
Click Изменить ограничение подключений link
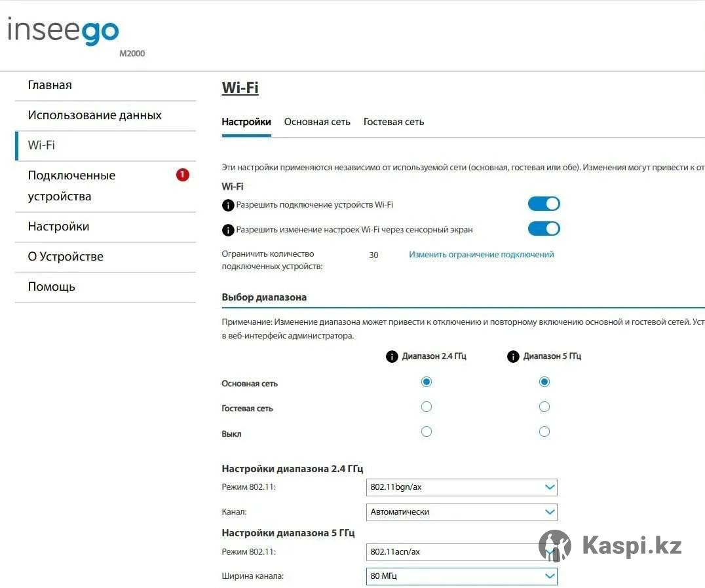click(x=481, y=255)
